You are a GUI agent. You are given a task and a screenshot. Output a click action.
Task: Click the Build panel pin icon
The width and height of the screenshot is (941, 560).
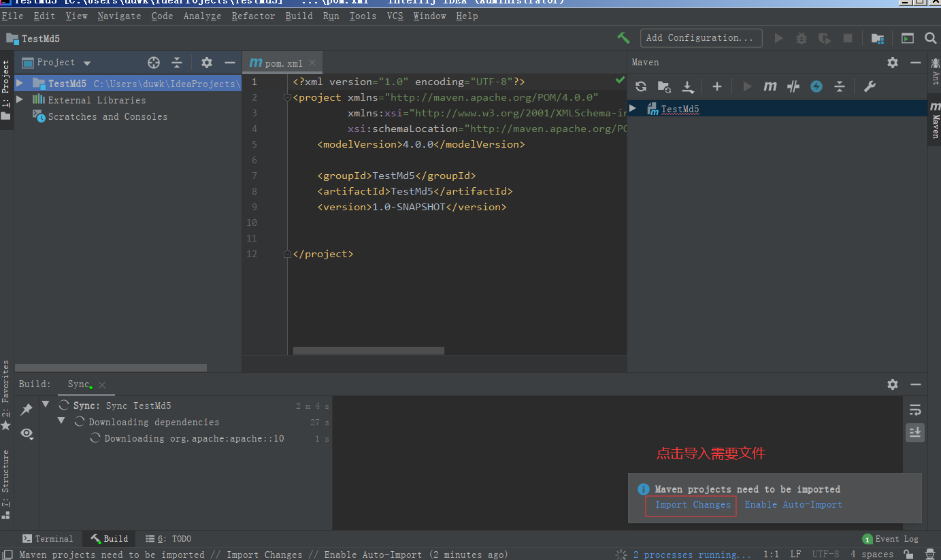point(27,409)
